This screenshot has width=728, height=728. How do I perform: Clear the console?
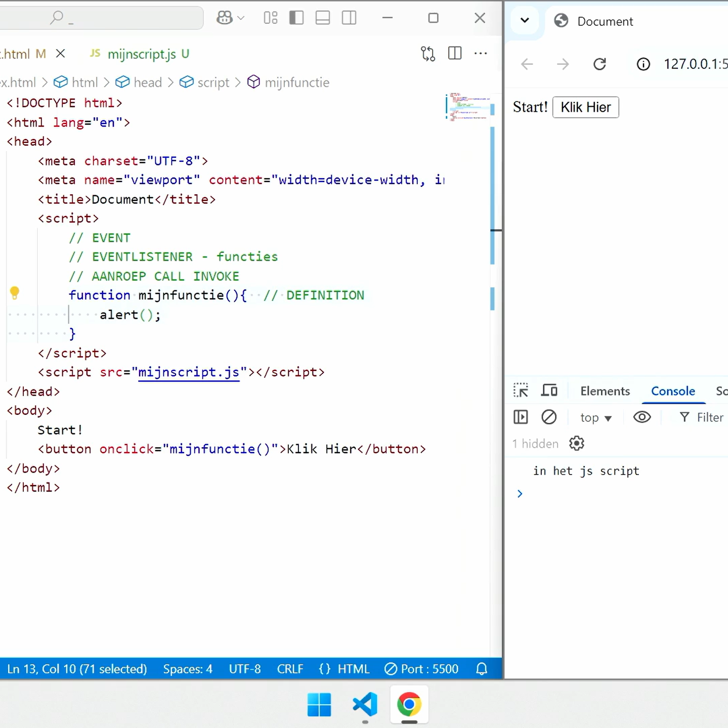tap(549, 417)
